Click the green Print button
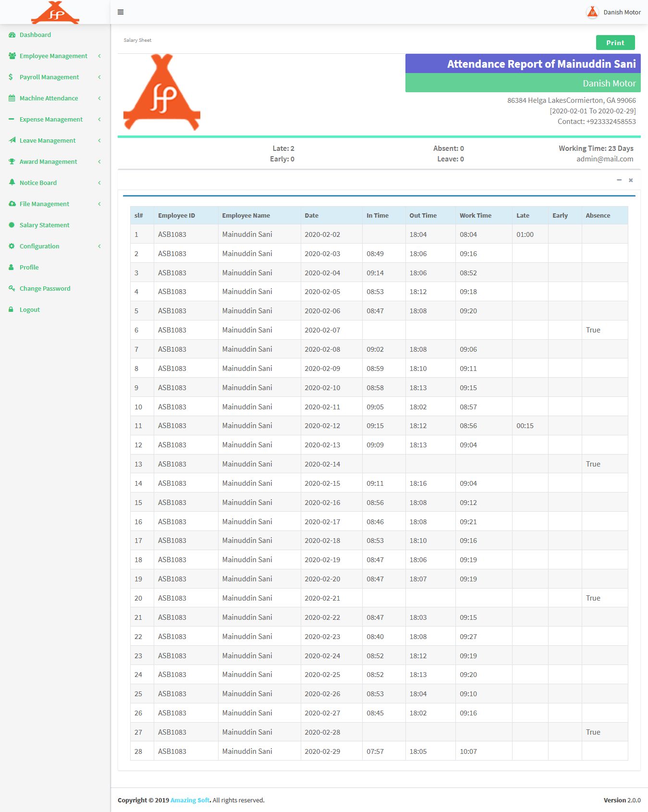The height and width of the screenshot is (812, 648). [615, 43]
